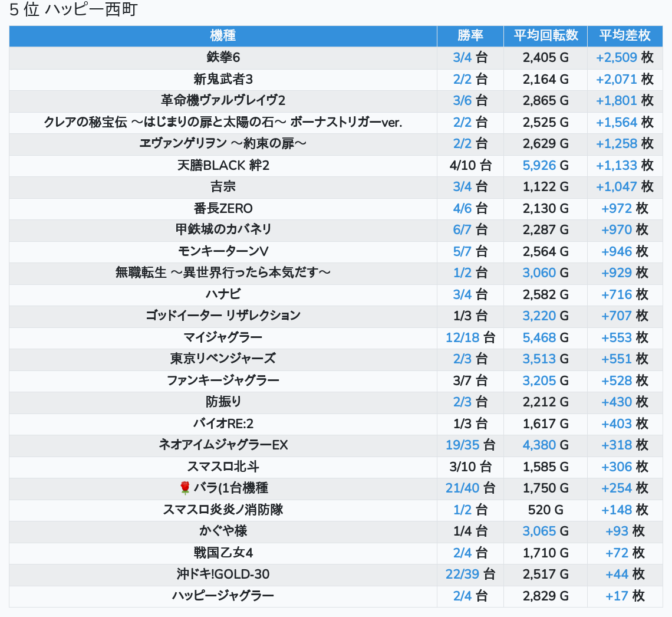This screenshot has width=672, height=617.
Task: Click the 勝率 column header
Action: tap(470, 35)
